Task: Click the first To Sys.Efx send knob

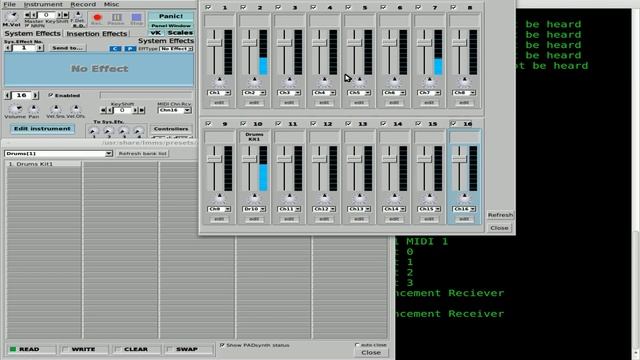Action: pos(93,131)
